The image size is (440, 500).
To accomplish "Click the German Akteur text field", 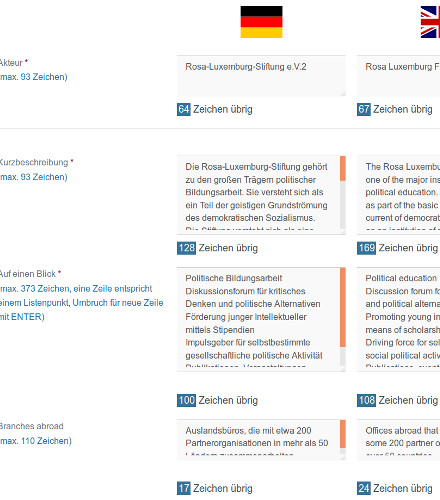I will click(261, 76).
